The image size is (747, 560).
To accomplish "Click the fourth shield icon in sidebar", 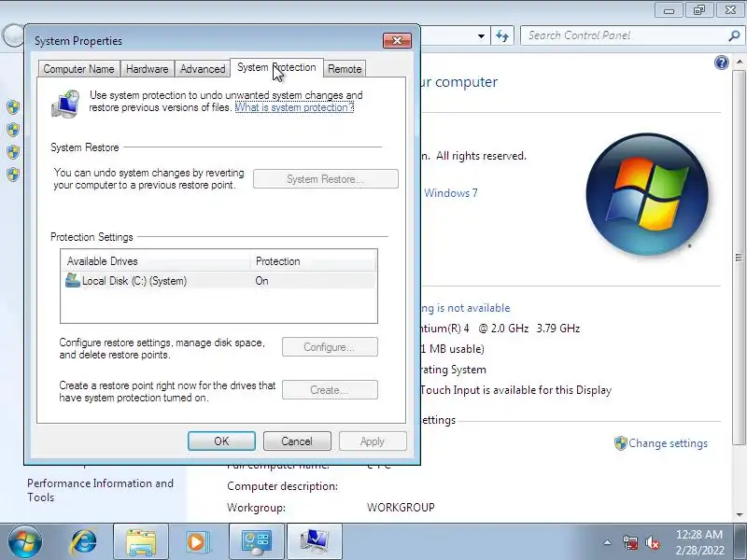I will click(13, 174).
